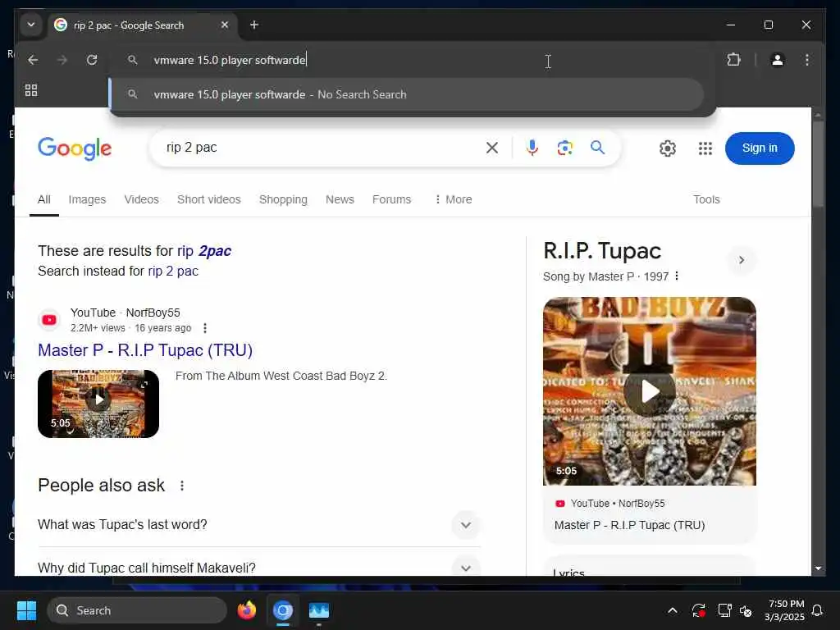
Task: Select the omnibox suggestion 'vmware 15.0 player softwarde'
Action: (x=407, y=95)
